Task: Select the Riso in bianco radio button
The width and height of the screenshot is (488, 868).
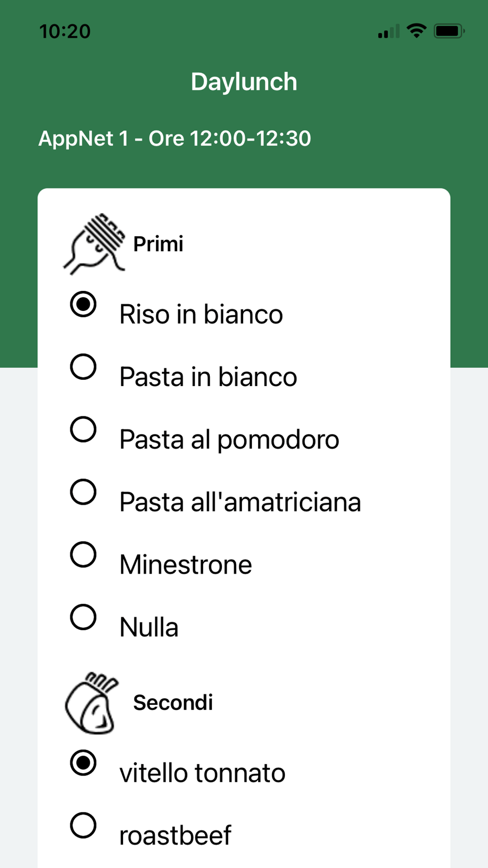Action: [x=83, y=304]
